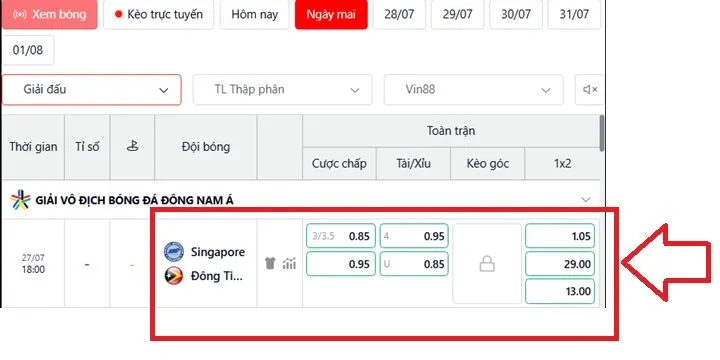This screenshot has height=360, width=720.
Task: Click the game controller column header icon
Action: [x=132, y=146]
